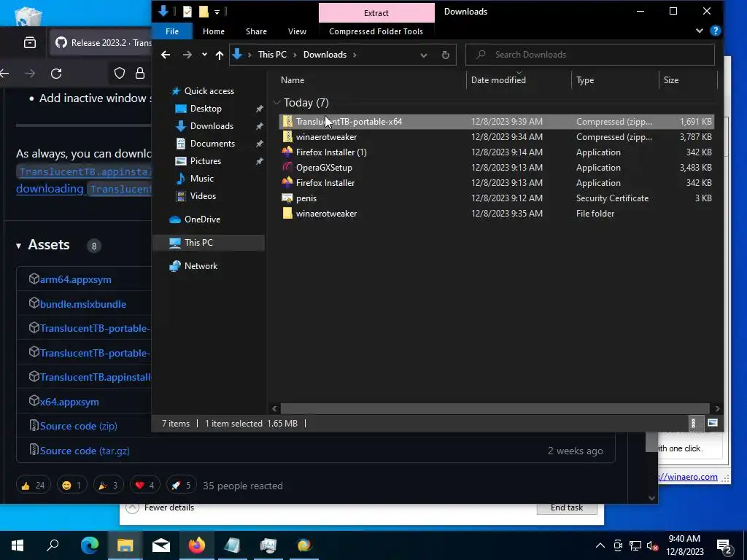Open Firefox from taskbar
The image size is (747, 560).
pyautogui.click(x=197, y=545)
